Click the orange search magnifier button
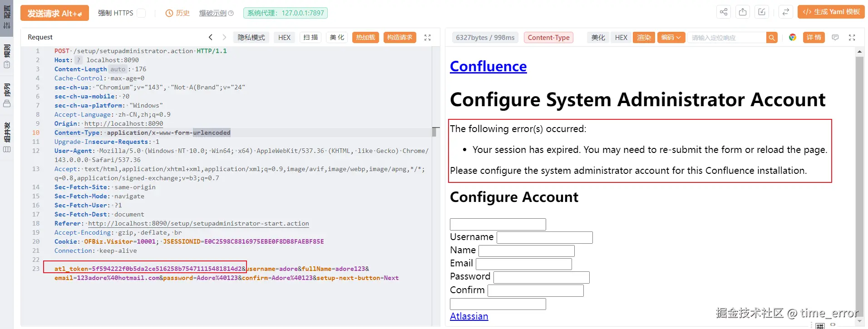The height and width of the screenshot is (329, 868). point(772,38)
